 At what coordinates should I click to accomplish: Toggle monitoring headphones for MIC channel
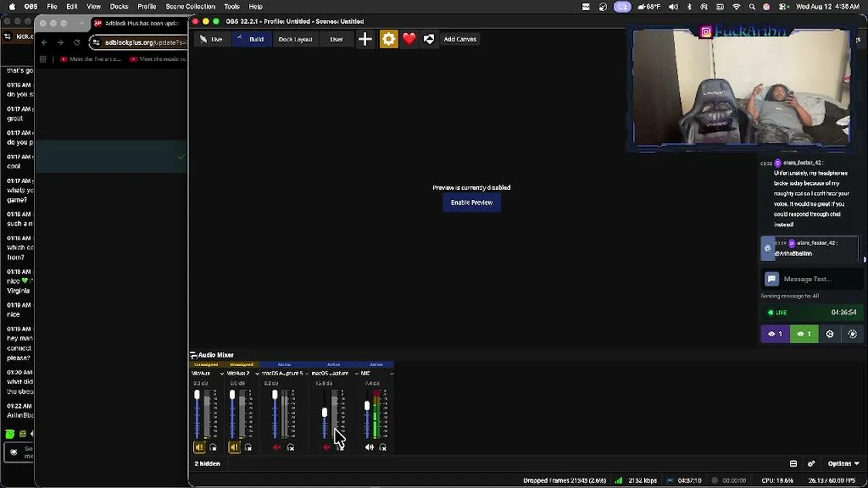coord(383,447)
